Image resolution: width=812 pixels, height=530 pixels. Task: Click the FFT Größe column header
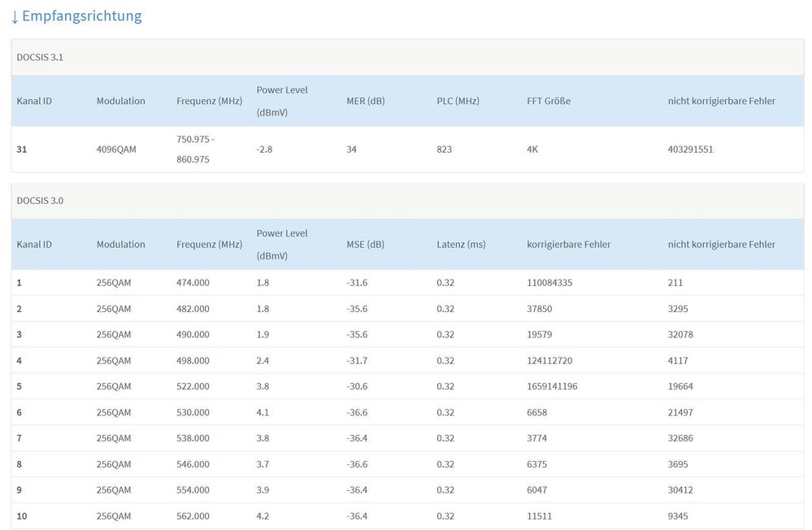tap(549, 101)
